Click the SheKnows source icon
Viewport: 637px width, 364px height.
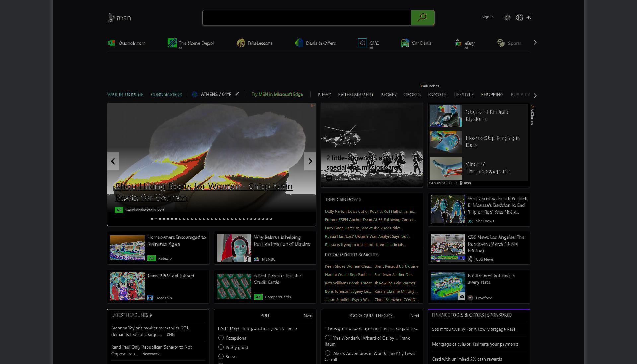click(x=471, y=221)
